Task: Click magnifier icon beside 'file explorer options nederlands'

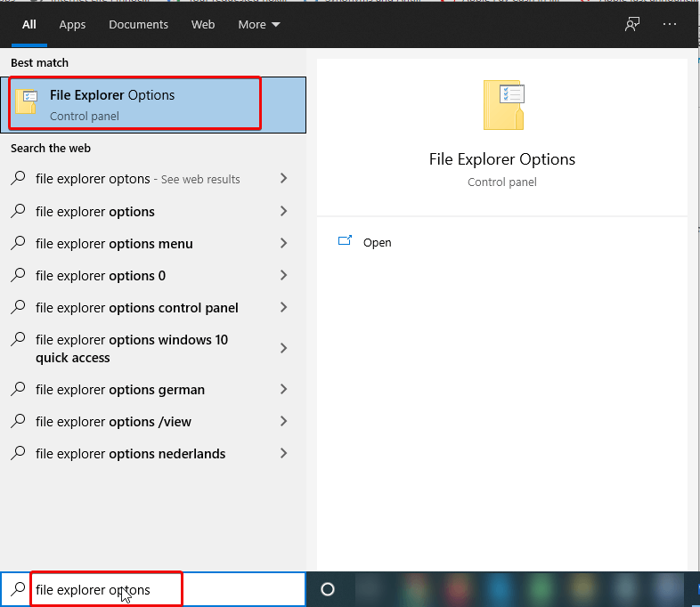Action: click(x=18, y=453)
